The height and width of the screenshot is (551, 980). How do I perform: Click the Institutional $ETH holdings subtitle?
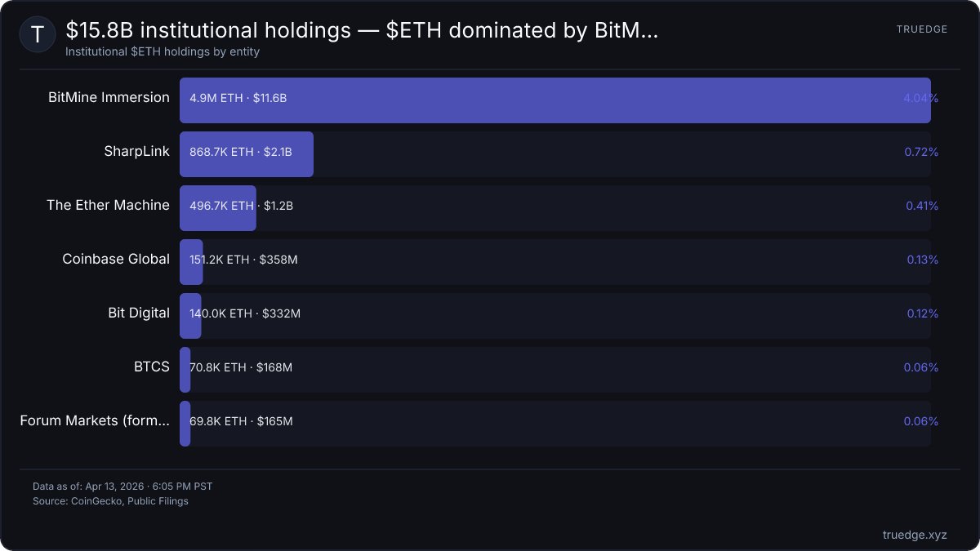(x=163, y=51)
